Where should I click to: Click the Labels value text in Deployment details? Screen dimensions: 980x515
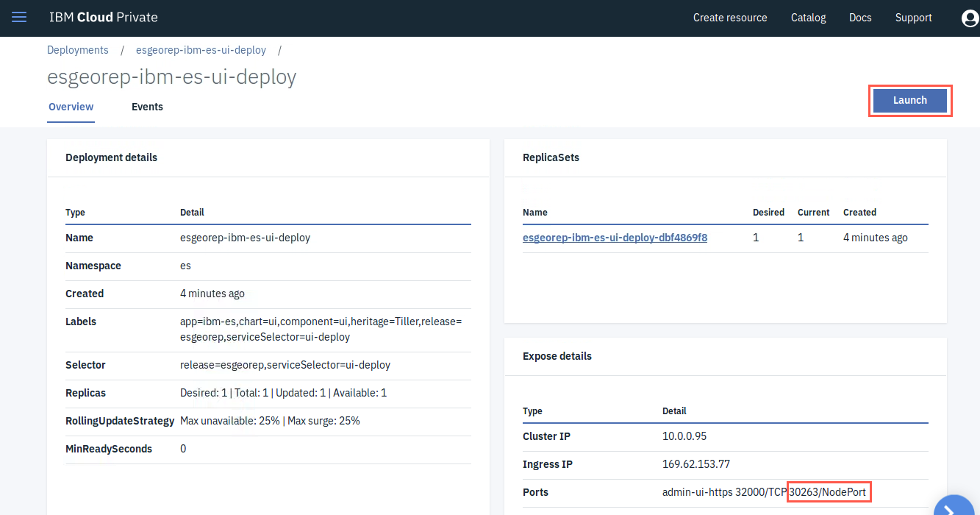(321, 329)
